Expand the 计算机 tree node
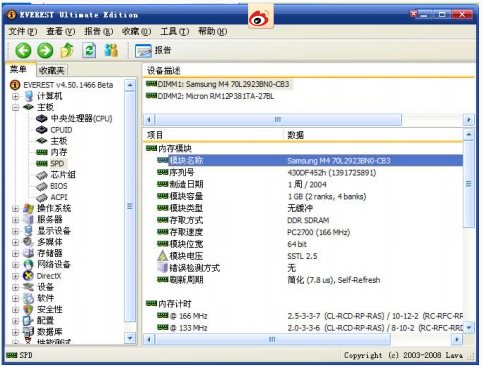 pyautogui.click(x=15, y=96)
